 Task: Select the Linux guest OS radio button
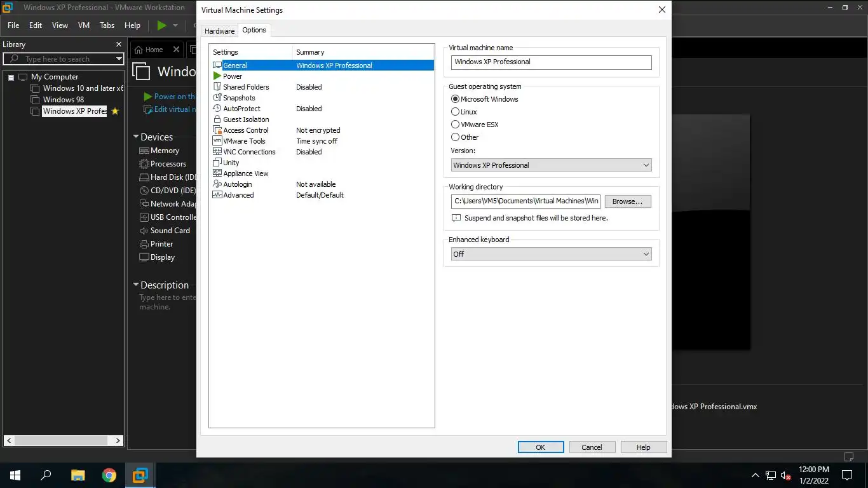click(455, 112)
